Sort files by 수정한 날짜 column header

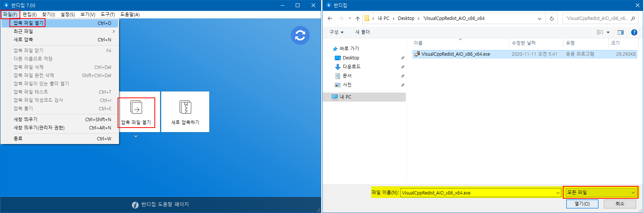click(x=536, y=43)
